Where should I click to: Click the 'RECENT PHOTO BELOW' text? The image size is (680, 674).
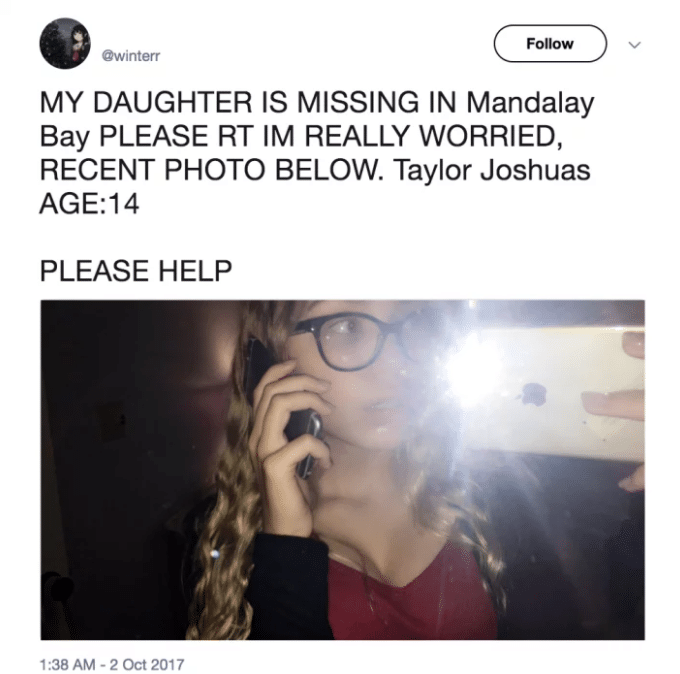209,170
